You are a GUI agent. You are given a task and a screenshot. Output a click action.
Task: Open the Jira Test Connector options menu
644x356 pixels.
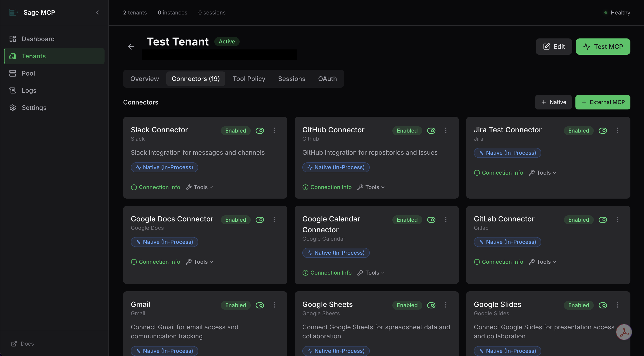[x=617, y=131]
